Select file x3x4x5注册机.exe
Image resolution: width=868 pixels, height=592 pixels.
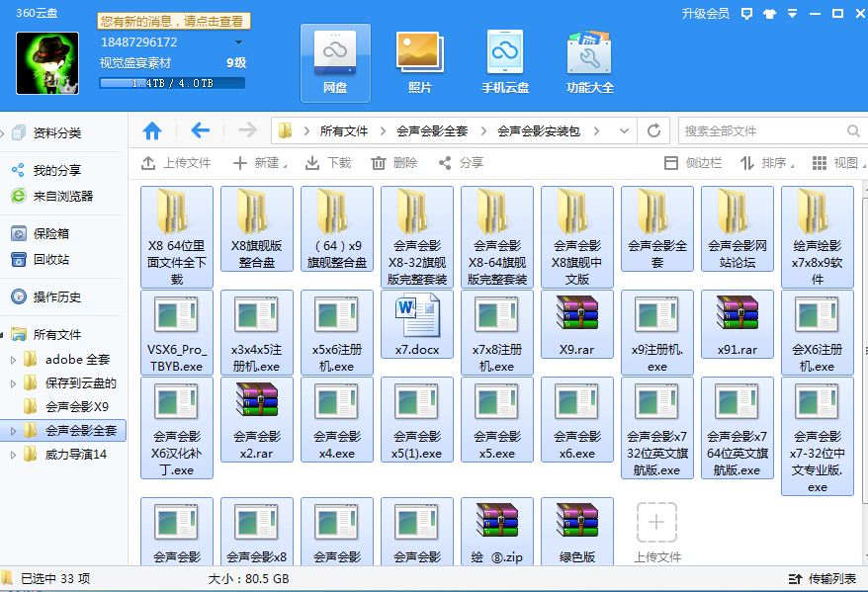257,332
